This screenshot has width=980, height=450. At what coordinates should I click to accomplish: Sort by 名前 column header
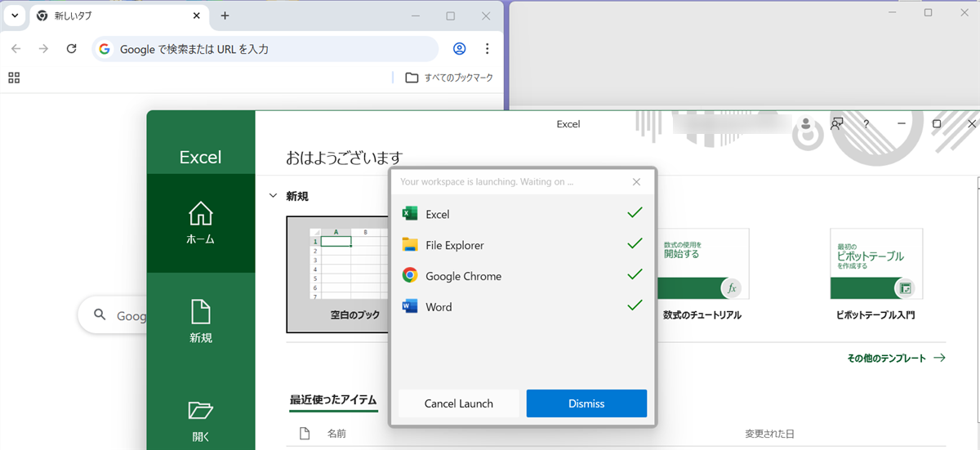pos(336,434)
